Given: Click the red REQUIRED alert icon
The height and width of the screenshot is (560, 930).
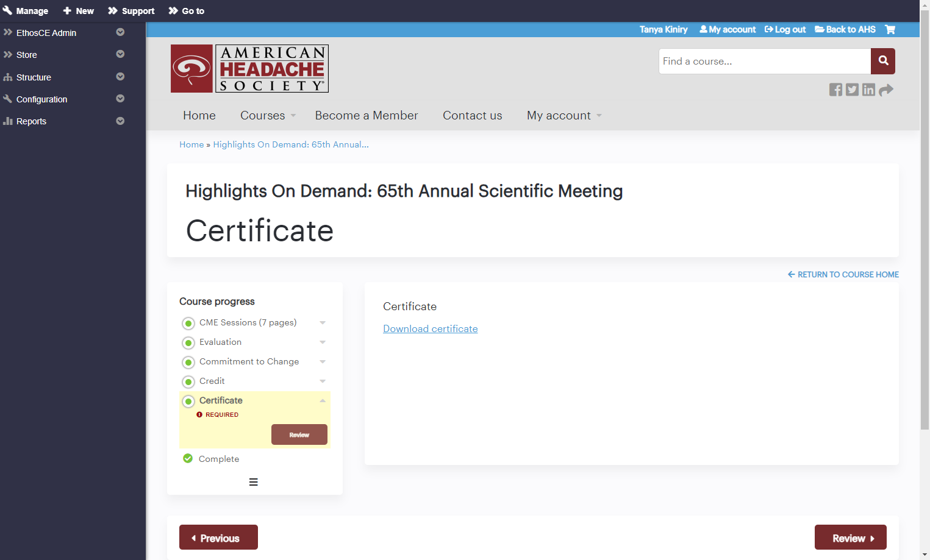Looking at the screenshot, I should (x=199, y=414).
